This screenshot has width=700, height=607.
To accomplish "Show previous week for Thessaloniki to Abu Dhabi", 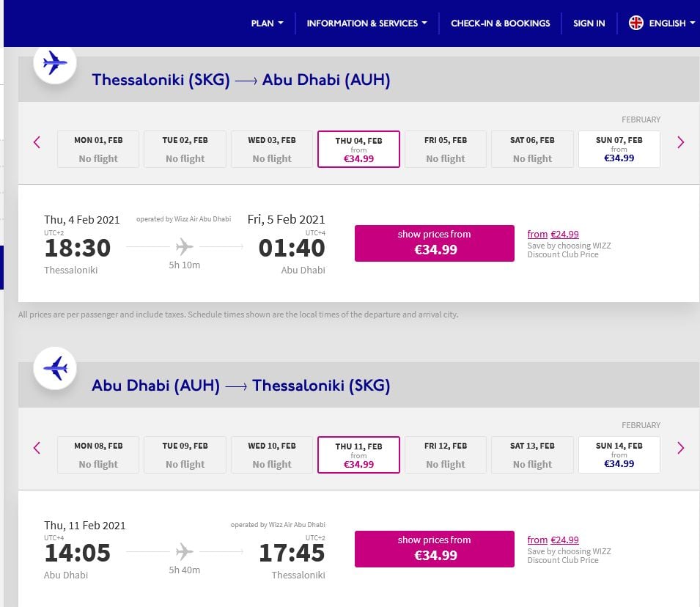I will coord(37,142).
